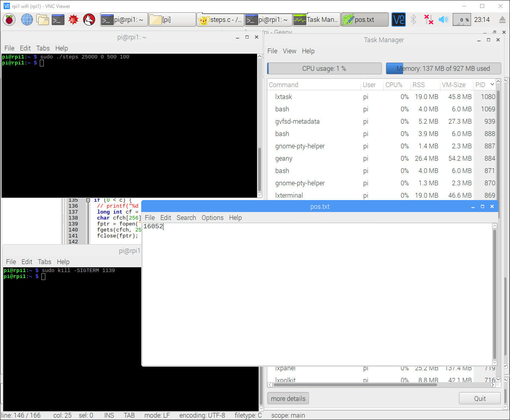Click the Memory usage bar
Image resolution: width=510 pixels, height=420 pixels.
[443, 68]
